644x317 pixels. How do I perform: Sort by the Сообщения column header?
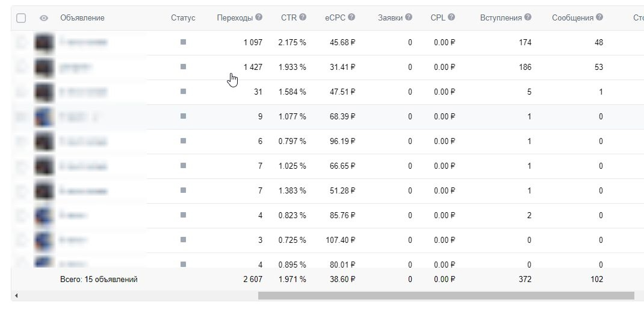click(572, 17)
